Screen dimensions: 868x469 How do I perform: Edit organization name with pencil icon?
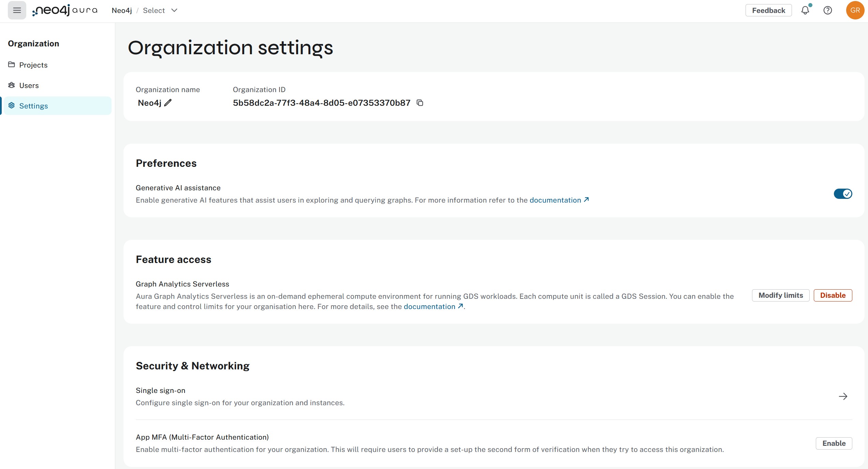point(168,103)
